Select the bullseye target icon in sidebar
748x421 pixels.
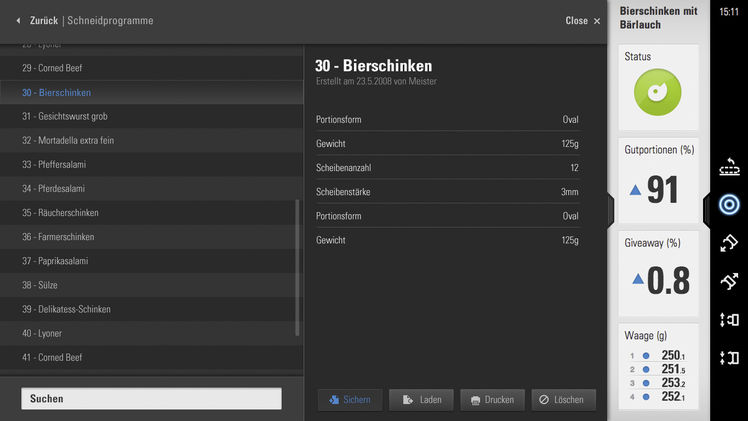(x=729, y=205)
